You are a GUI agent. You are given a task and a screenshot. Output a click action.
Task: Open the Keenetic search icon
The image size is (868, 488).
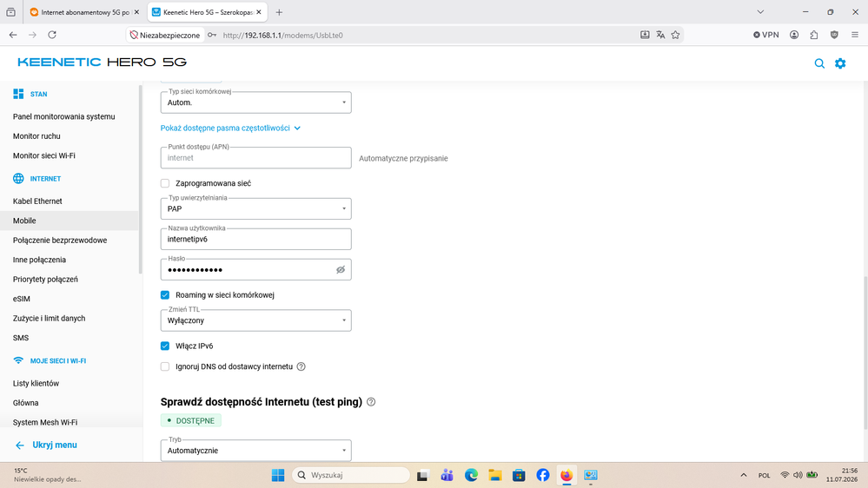click(x=819, y=63)
